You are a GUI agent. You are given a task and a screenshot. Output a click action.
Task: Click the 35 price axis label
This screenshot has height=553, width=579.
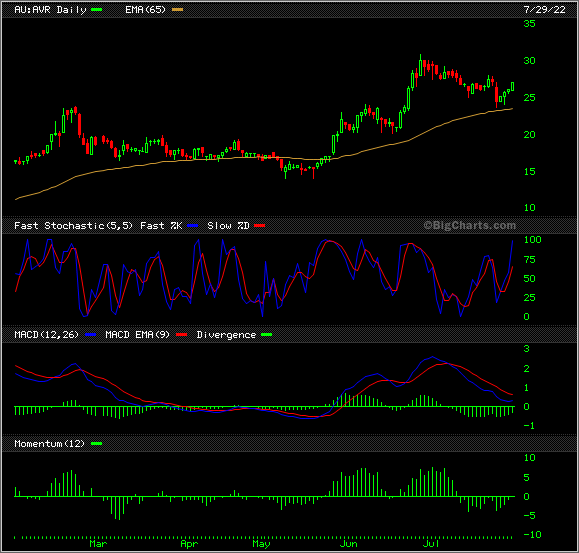(529, 24)
